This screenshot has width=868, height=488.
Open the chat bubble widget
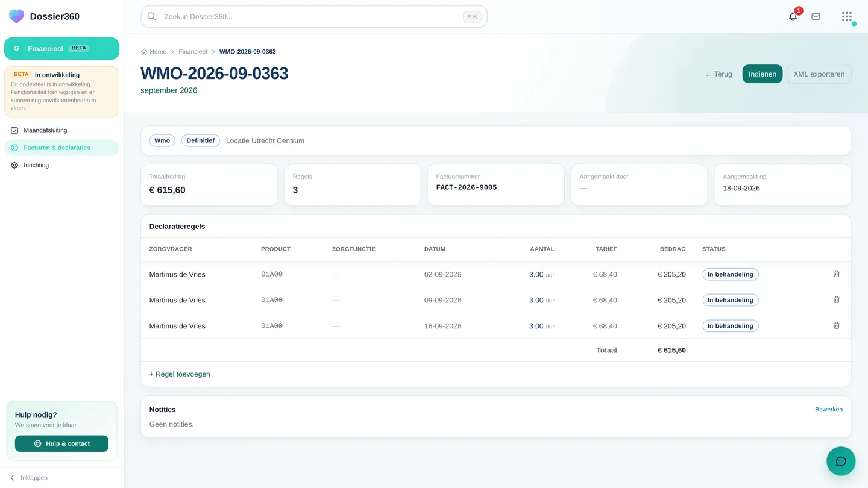841,461
